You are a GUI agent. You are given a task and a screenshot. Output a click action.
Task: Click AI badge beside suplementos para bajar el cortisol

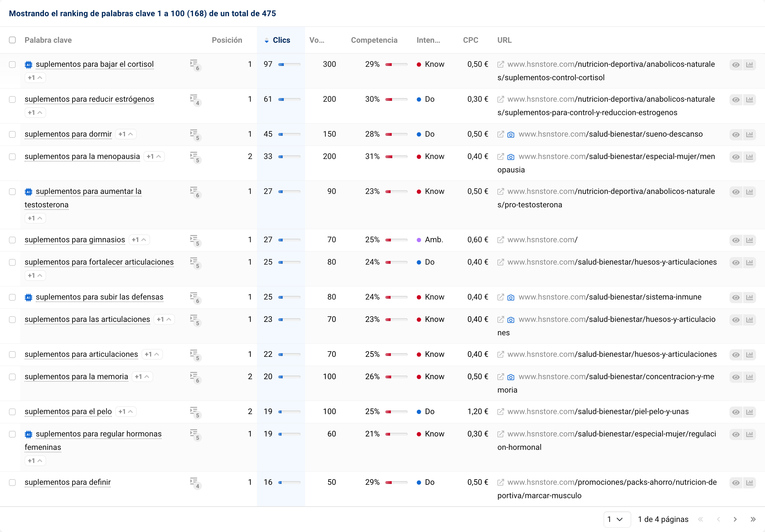(29, 65)
